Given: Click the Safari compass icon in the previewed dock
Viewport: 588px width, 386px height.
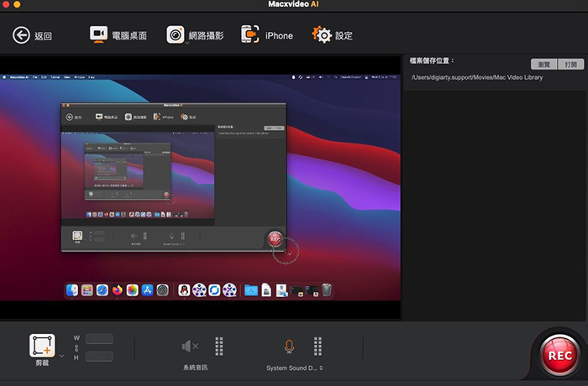Looking at the screenshot, I should (x=102, y=290).
